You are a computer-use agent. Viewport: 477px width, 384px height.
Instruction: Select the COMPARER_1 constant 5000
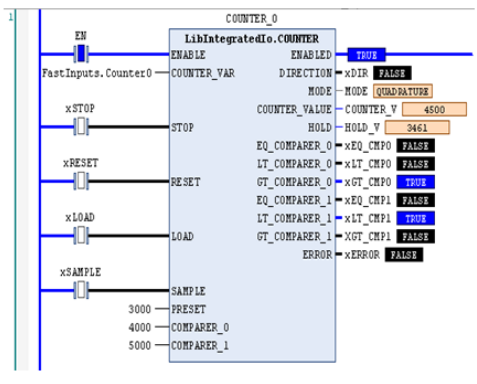tap(140, 345)
